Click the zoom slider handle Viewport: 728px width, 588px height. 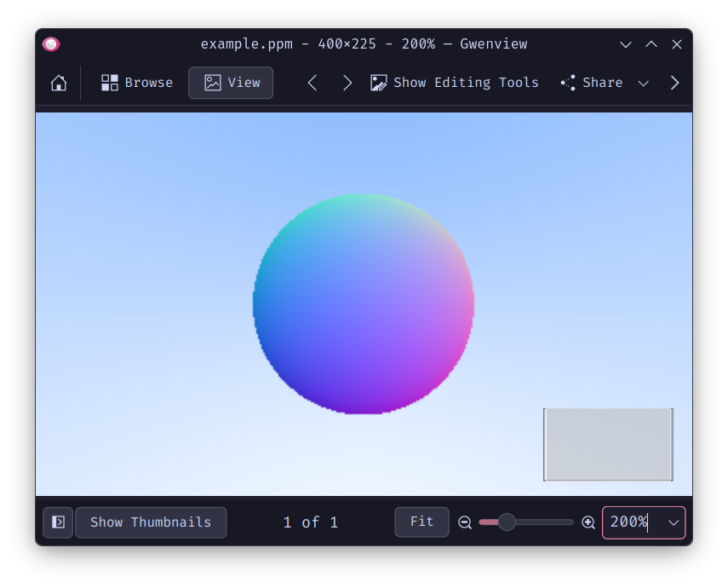pyautogui.click(x=507, y=522)
